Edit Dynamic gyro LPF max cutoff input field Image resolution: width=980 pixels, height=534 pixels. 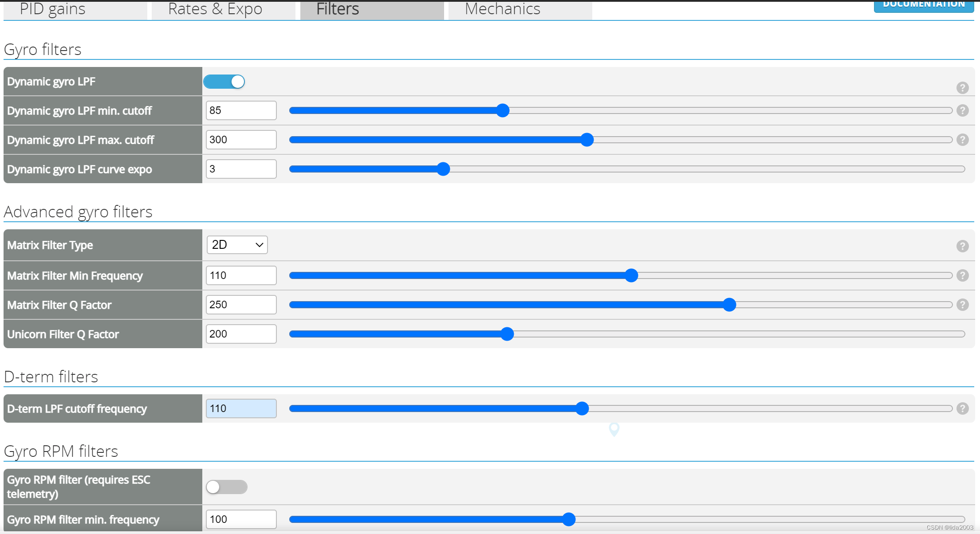(x=240, y=139)
